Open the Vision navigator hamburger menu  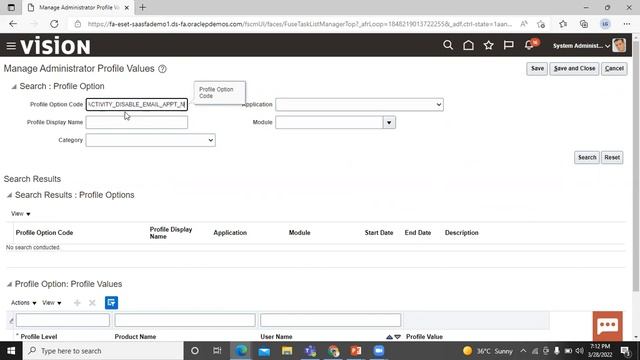click(x=11, y=46)
